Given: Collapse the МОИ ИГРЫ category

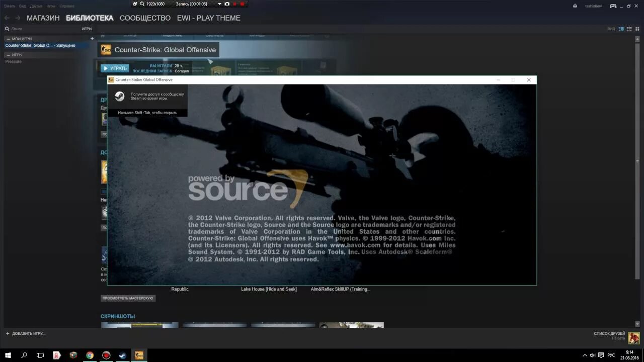Looking at the screenshot, I should coord(8,39).
